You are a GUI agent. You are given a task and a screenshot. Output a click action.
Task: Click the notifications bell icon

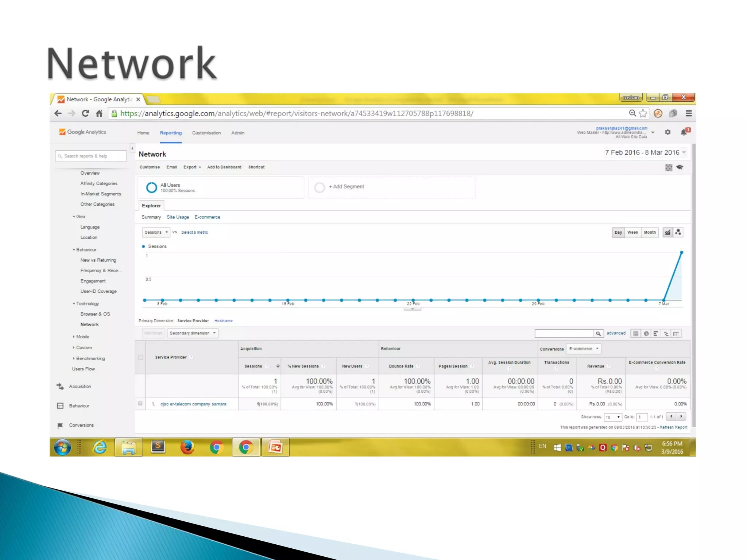[x=684, y=132]
